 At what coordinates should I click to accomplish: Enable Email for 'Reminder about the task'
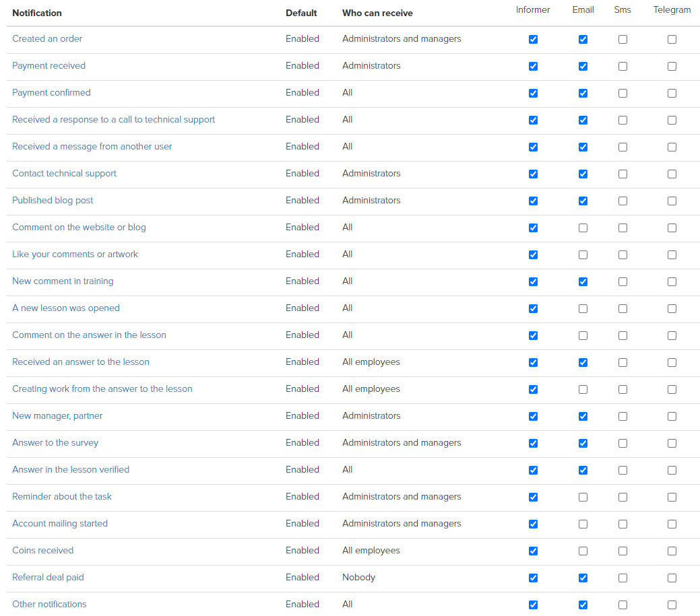pos(583,497)
